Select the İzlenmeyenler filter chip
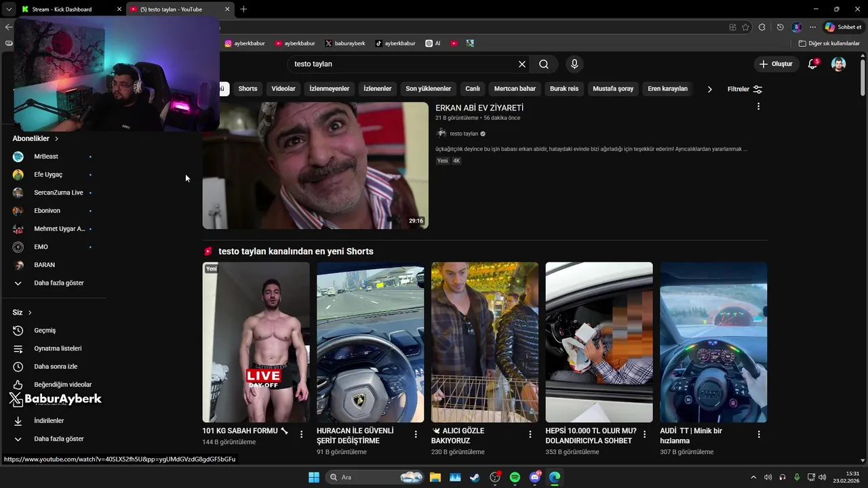The image size is (868, 488). (330, 89)
